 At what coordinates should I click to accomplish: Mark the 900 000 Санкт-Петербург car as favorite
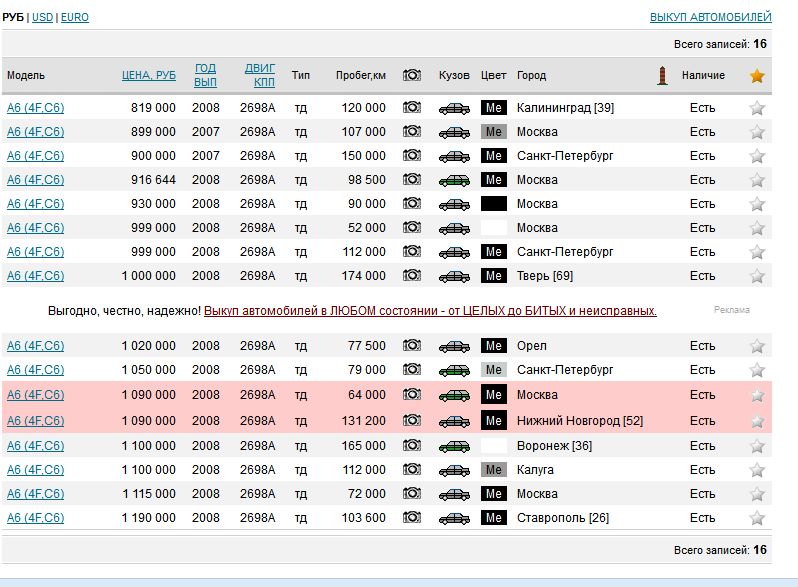click(x=757, y=156)
